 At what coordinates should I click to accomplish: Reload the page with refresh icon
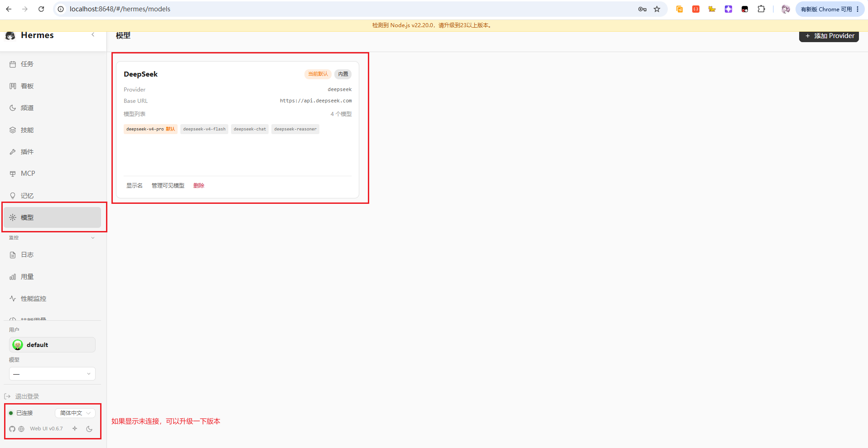click(41, 9)
